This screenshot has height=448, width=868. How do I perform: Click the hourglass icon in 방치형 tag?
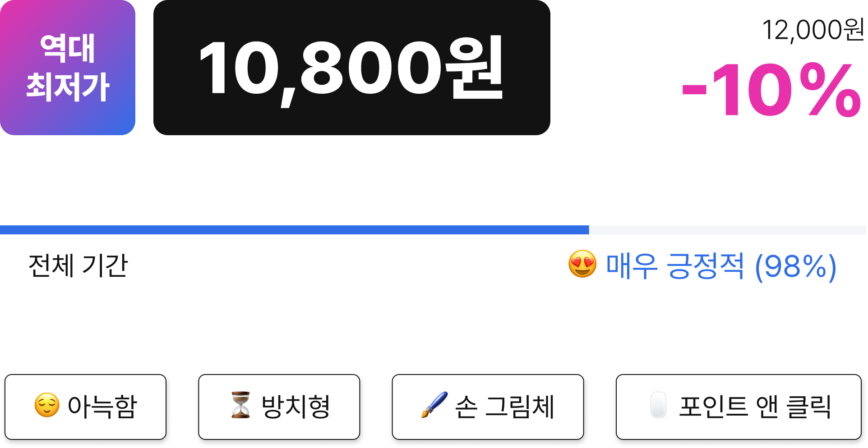[240, 405]
